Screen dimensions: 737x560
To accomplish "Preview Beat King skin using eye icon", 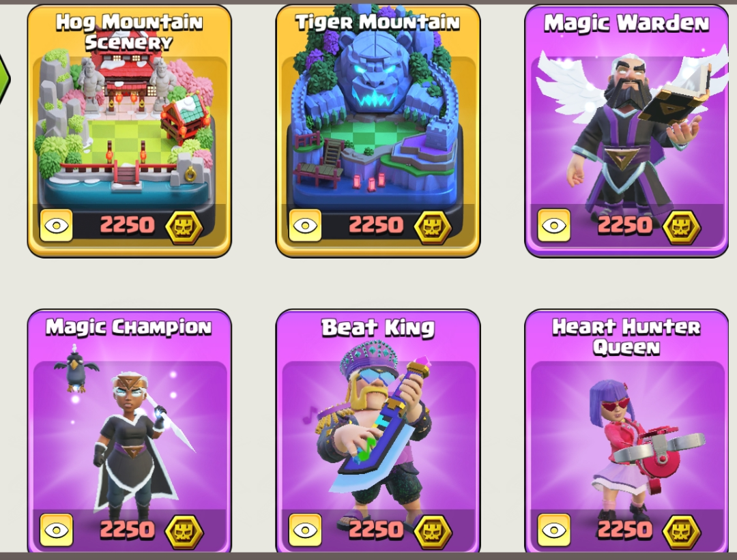I will pyautogui.click(x=305, y=530).
